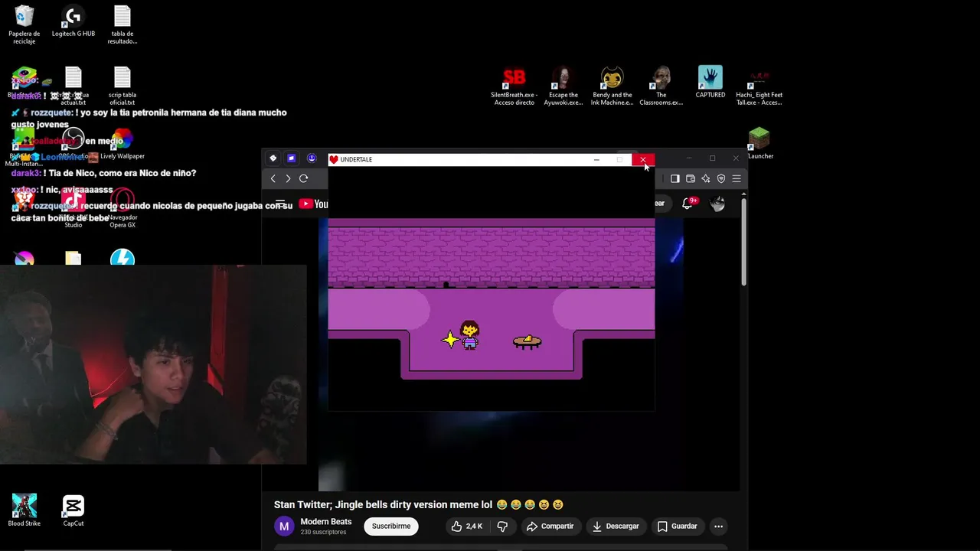Open the browser wallet icon

tap(690, 178)
